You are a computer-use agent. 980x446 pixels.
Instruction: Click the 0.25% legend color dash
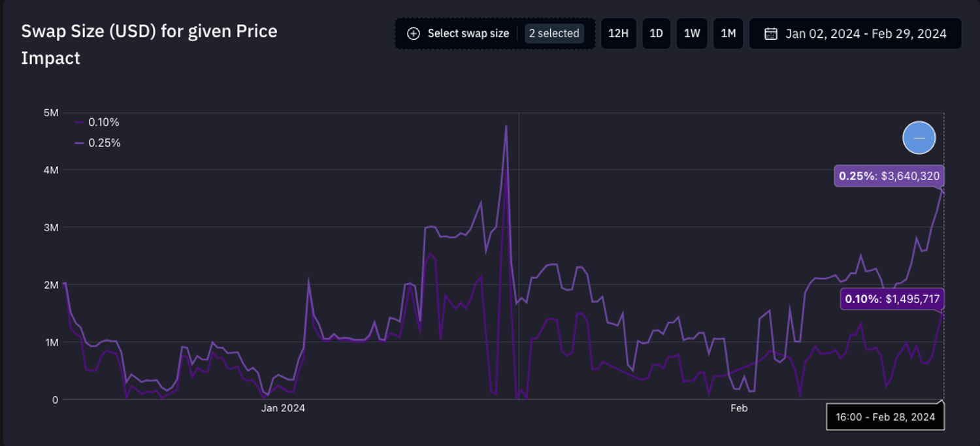(x=79, y=143)
